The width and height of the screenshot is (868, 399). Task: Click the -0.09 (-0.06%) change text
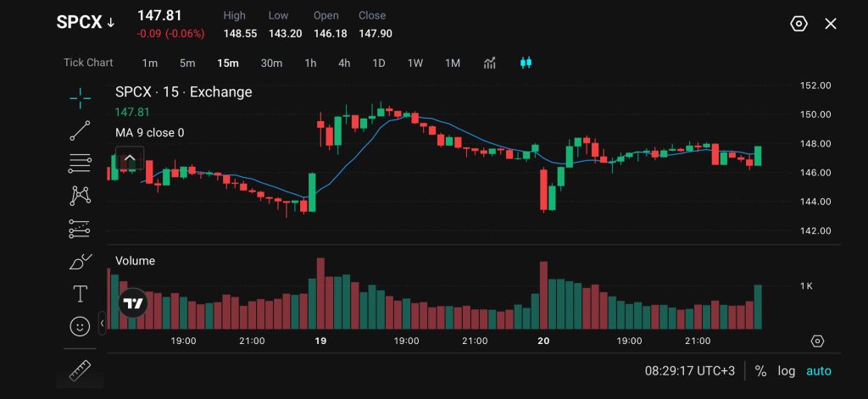(x=171, y=34)
